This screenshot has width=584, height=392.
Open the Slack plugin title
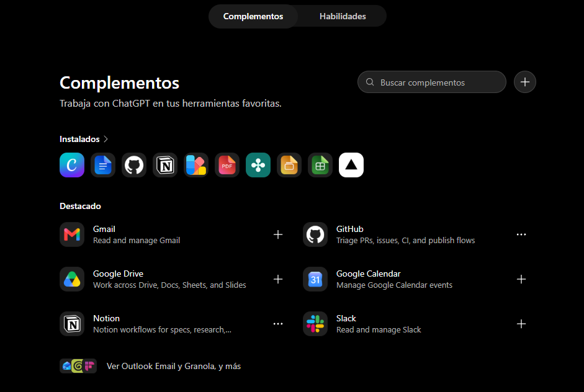click(346, 318)
